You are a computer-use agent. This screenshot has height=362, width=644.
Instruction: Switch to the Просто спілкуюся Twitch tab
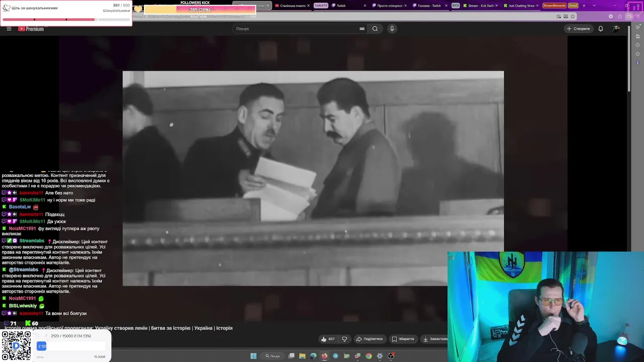coord(390,6)
